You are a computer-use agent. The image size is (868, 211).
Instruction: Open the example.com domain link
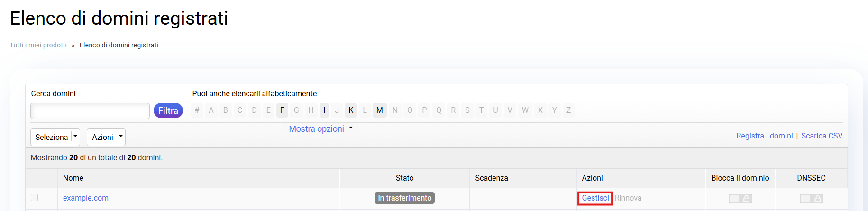(x=86, y=198)
